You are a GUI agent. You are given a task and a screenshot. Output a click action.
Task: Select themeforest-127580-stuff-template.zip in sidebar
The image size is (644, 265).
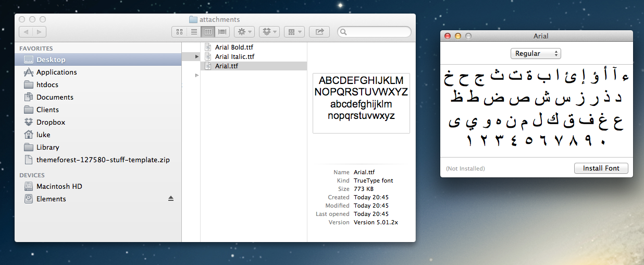coord(98,160)
